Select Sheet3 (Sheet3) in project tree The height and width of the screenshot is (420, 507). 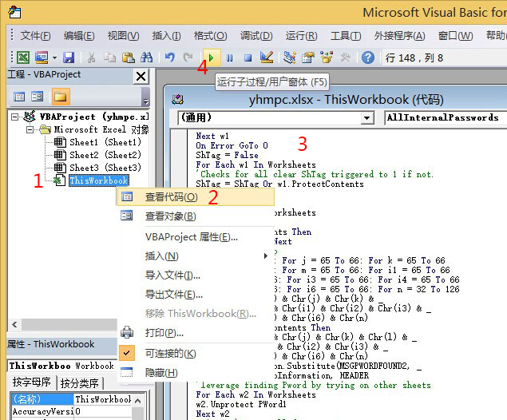click(97, 168)
